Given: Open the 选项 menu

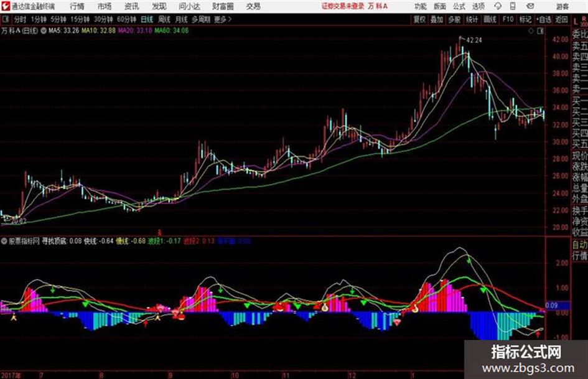Looking at the screenshot, I should pyautogui.click(x=478, y=6).
